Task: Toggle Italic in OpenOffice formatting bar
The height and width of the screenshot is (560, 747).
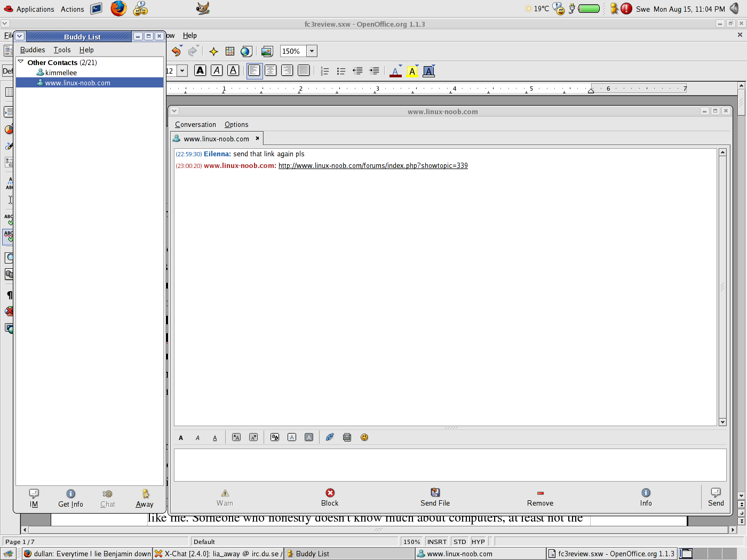Action: point(217,70)
